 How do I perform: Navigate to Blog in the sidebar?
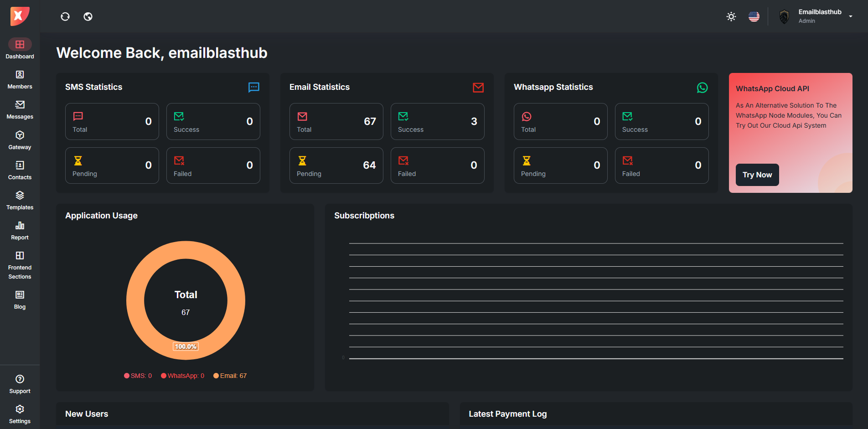tap(20, 300)
